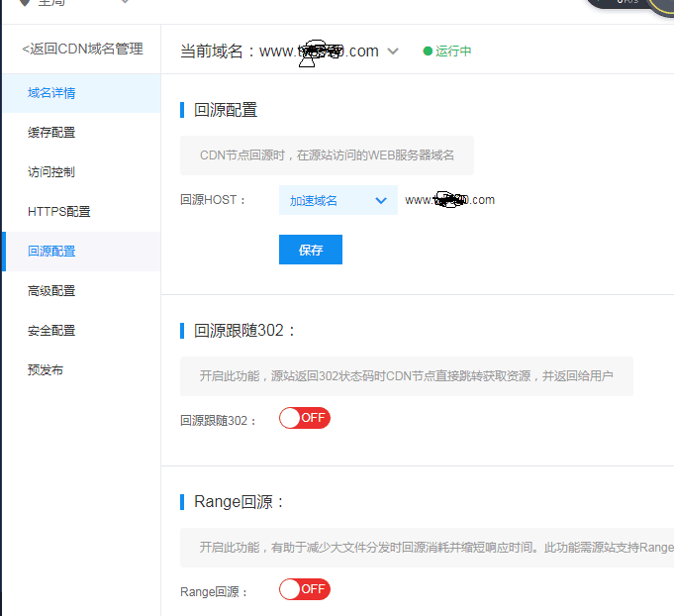This screenshot has width=674, height=616.
Task: Toggle the Range回源 OFF switch
Action: coord(304,589)
